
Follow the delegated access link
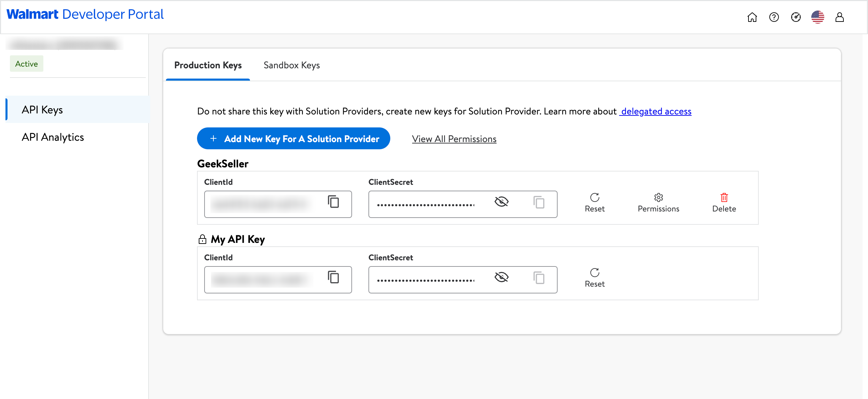point(656,111)
